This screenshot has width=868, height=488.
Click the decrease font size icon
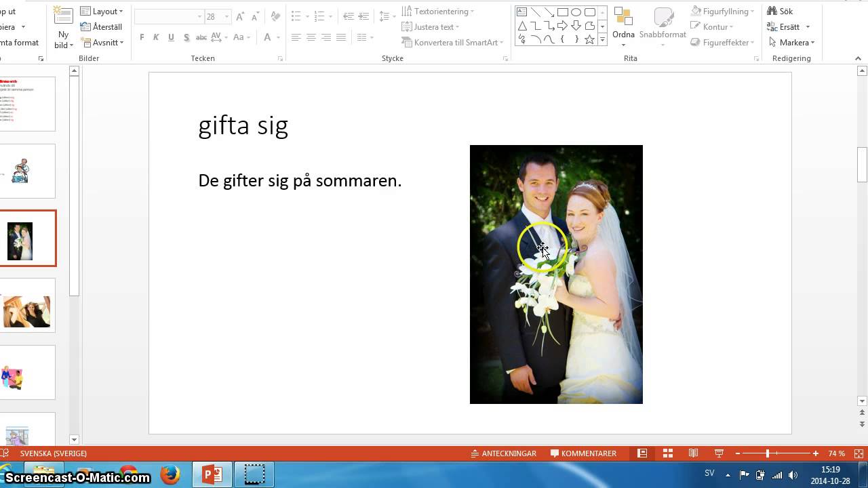(x=256, y=16)
